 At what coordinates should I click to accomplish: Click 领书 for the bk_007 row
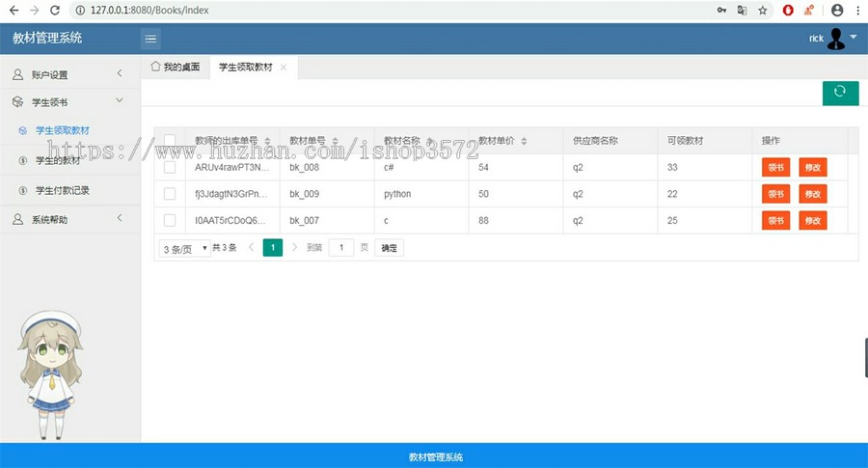(x=775, y=220)
